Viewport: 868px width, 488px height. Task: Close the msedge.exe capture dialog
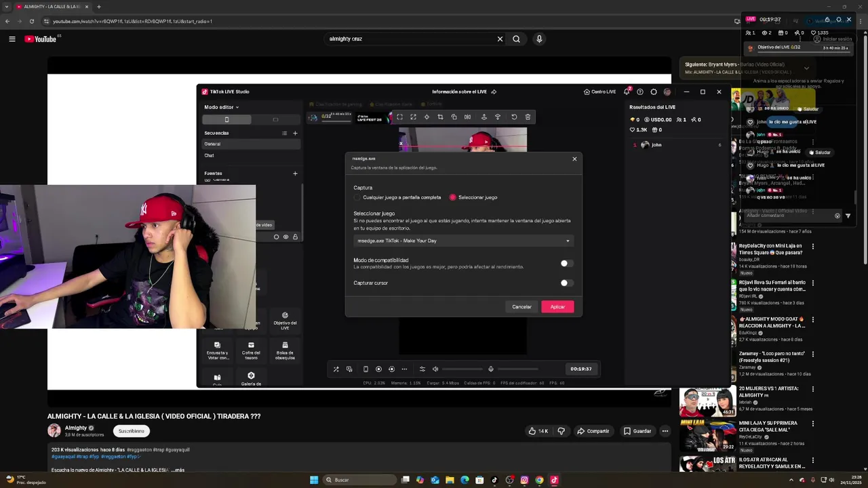(574, 159)
